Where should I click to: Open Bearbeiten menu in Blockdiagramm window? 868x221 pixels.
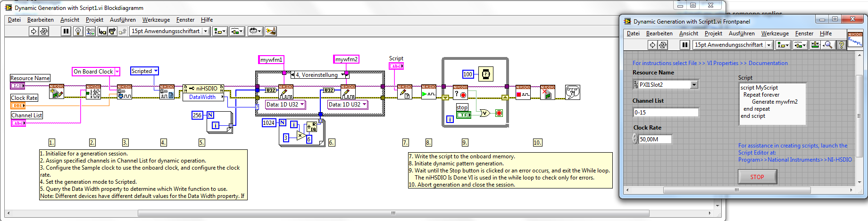[x=41, y=20]
